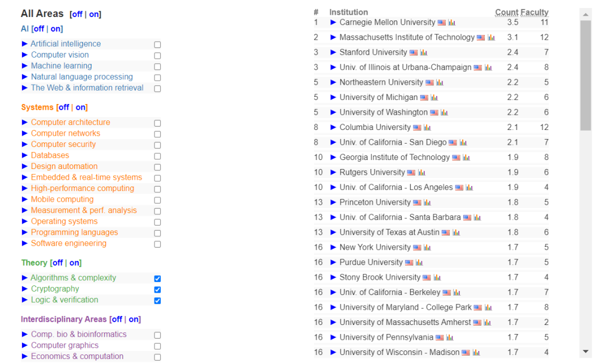The width and height of the screenshot is (611, 364).
Task: Uncheck the Cryptography checkbox
Action: (x=157, y=289)
